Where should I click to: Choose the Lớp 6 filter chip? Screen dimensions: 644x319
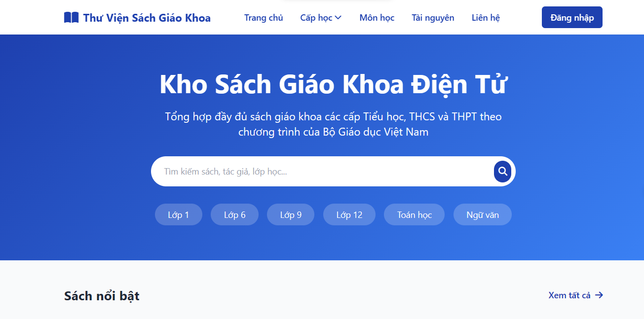tap(234, 214)
